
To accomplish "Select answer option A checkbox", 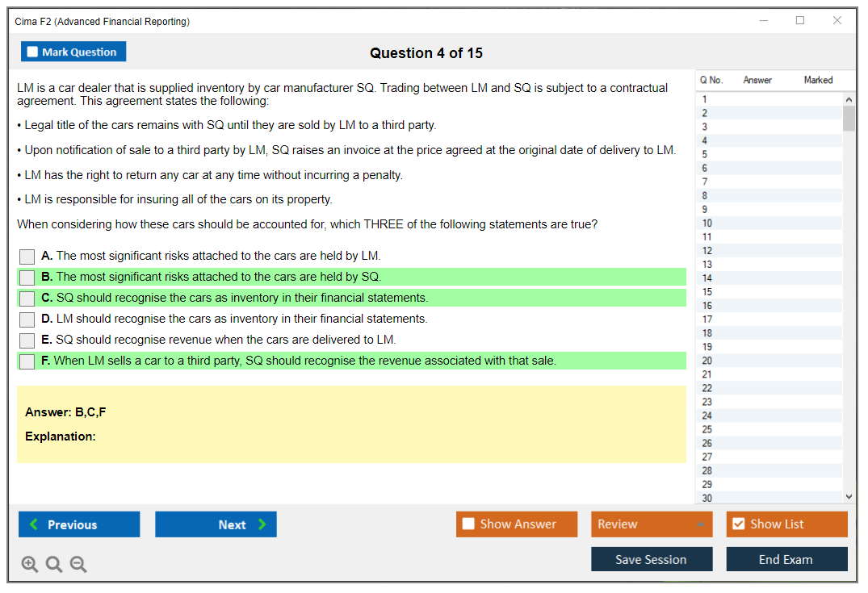I will pos(27,257).
